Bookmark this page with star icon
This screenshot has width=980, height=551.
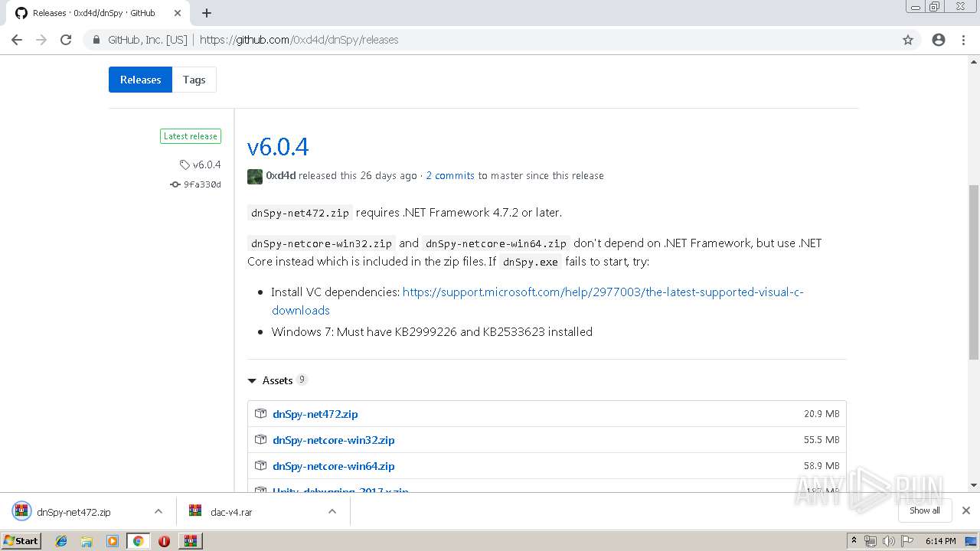(908, 40)
